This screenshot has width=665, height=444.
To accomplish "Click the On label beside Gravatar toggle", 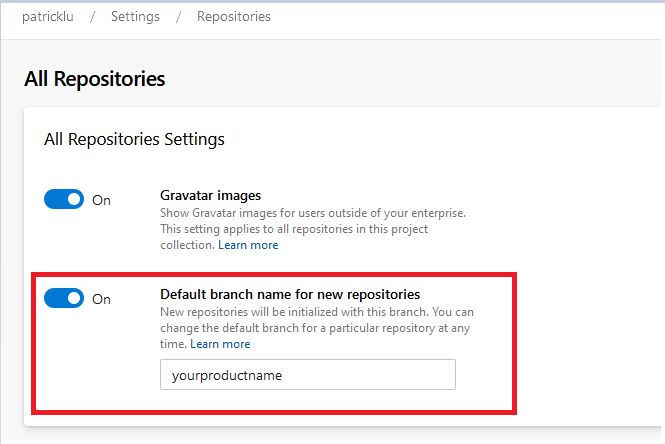I will coord(102,200).
